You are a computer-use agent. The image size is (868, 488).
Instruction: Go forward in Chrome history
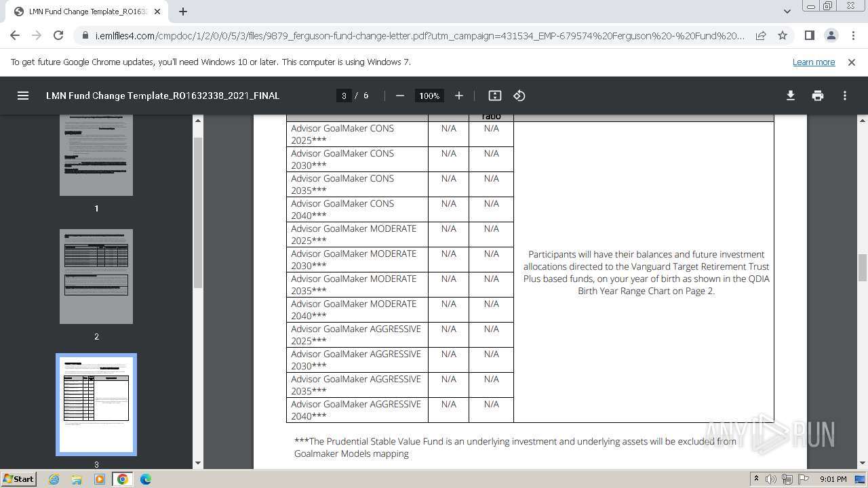tap(37, 35)
